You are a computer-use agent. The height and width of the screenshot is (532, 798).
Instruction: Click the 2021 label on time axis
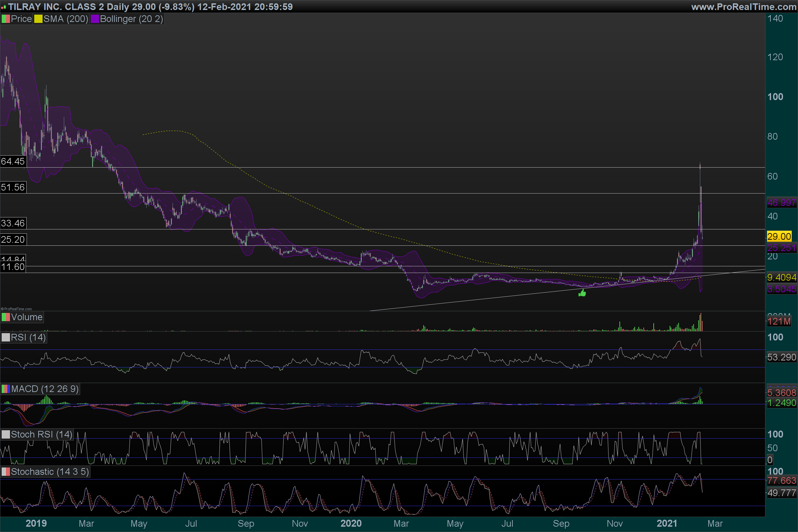[x=667, y=523]
